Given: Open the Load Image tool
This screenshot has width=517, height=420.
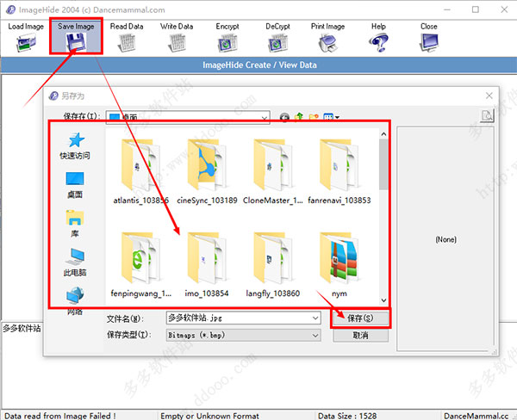Looking at the screenshot, I should 26,36.
